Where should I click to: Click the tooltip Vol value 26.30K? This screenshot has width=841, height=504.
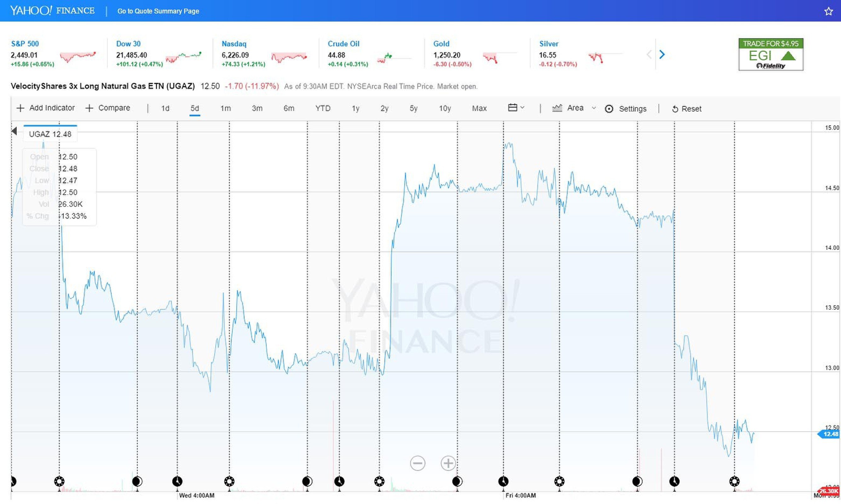tap(70, 204)
